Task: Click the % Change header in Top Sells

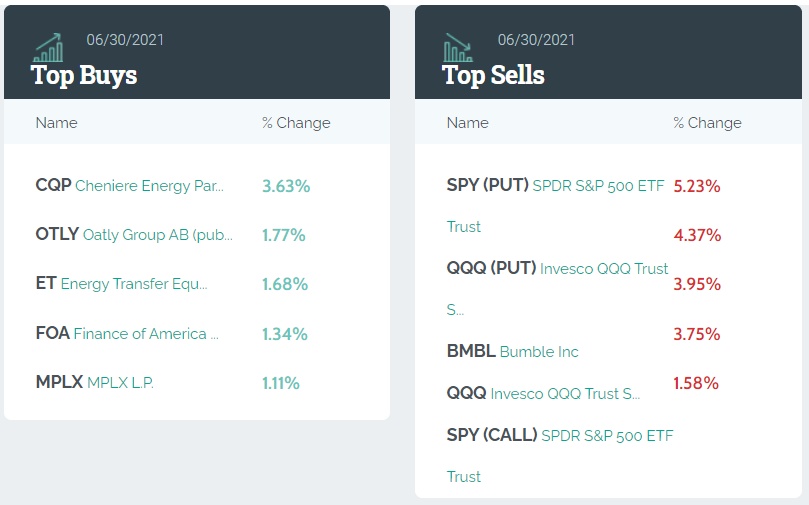Action: (707, 123)
